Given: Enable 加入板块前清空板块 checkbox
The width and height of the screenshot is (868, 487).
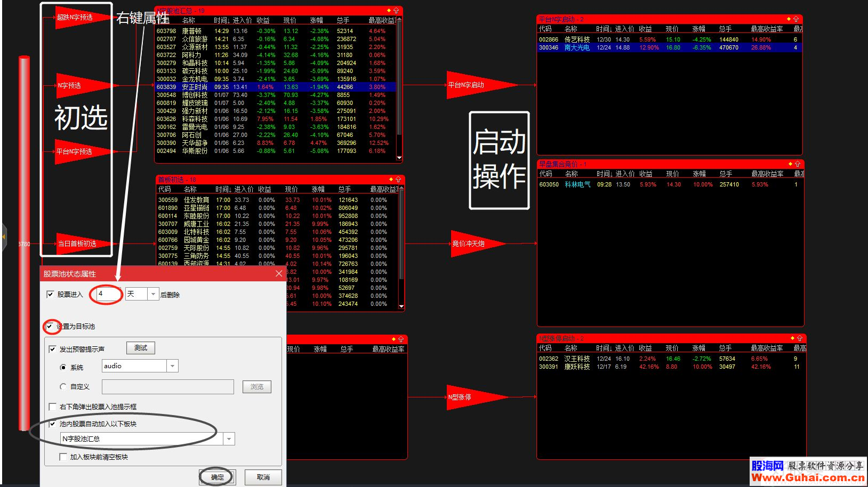Looking at the screenshot, I should (63, 457).
